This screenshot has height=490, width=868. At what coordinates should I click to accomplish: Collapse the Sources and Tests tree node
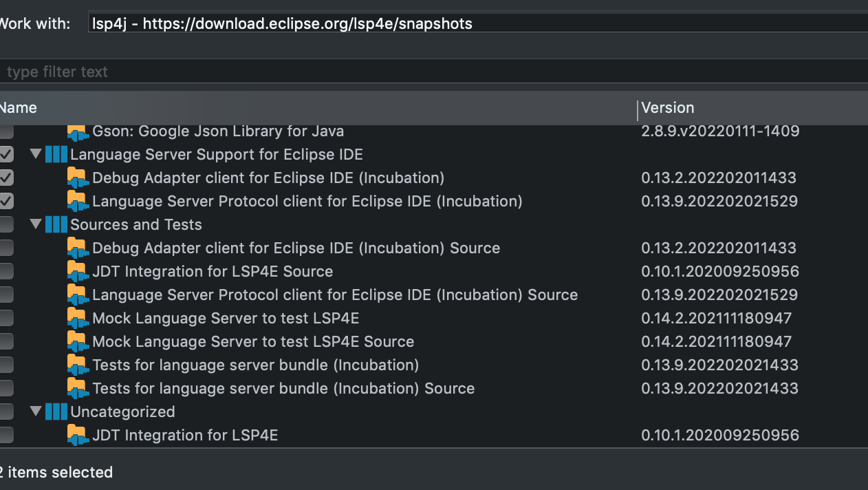click(35, 224)
